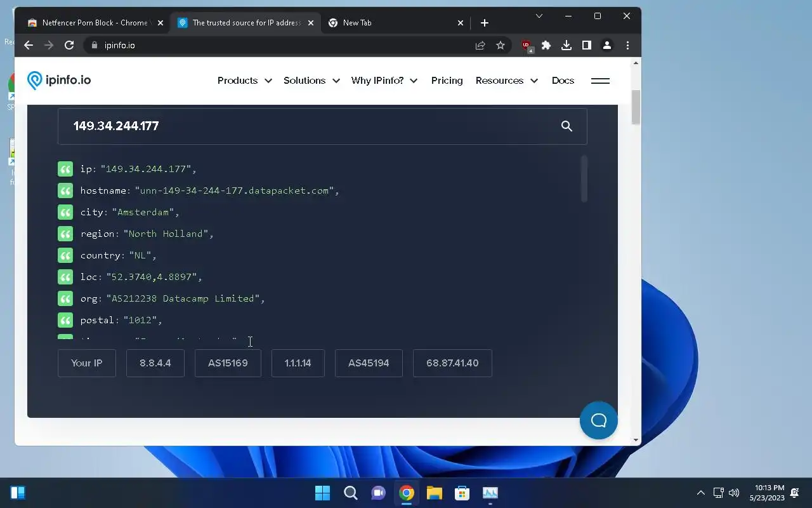
Task: Show hidden system tray icons
Action: click(x=700, y=493)
